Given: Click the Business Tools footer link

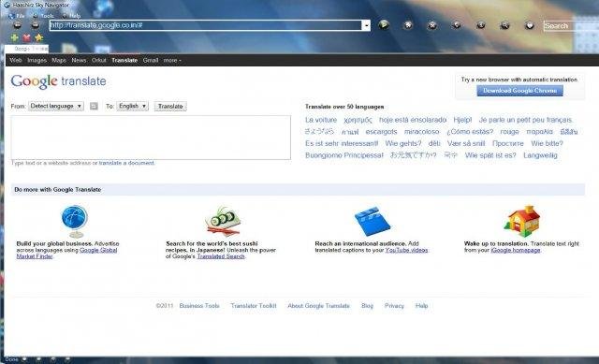Looking at the screenshot, I should (x=199, y=306).
